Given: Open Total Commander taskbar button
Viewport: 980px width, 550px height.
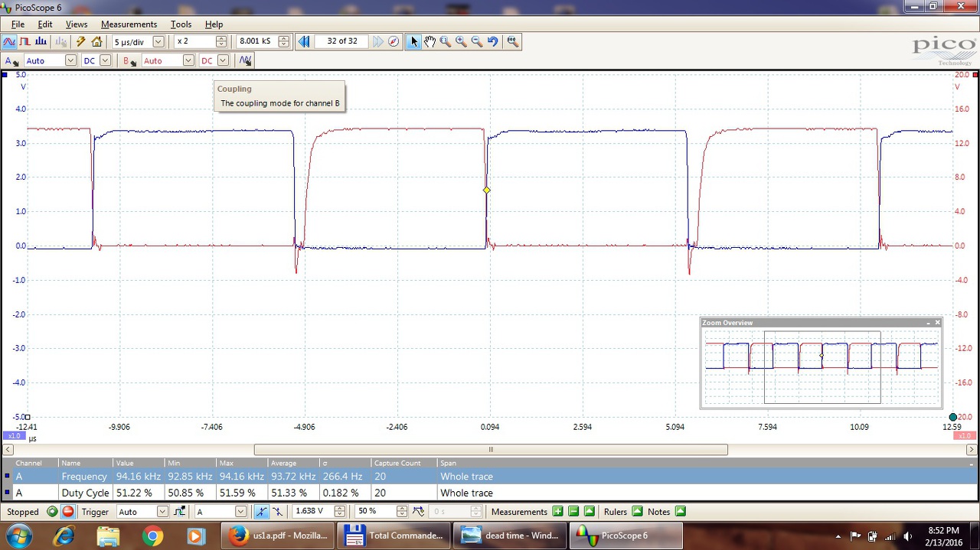Looking at the screenshot, I should click(x=394, y=535).
